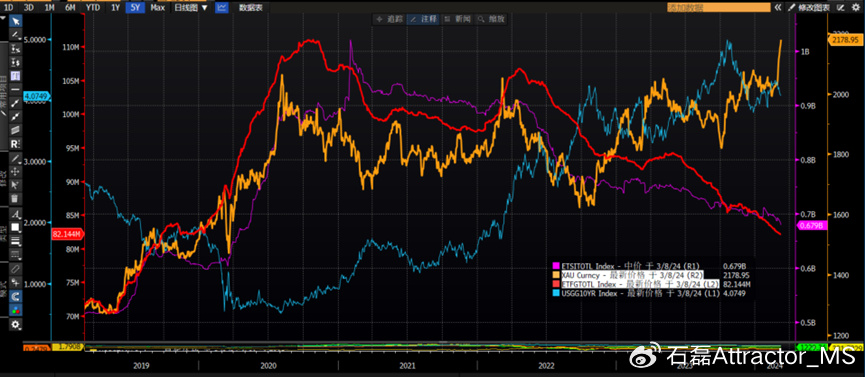Select the USGG10YR Index legend entry
Viewport: 865px width, 377px height.
pyautogui.click(x=640, y=293)
